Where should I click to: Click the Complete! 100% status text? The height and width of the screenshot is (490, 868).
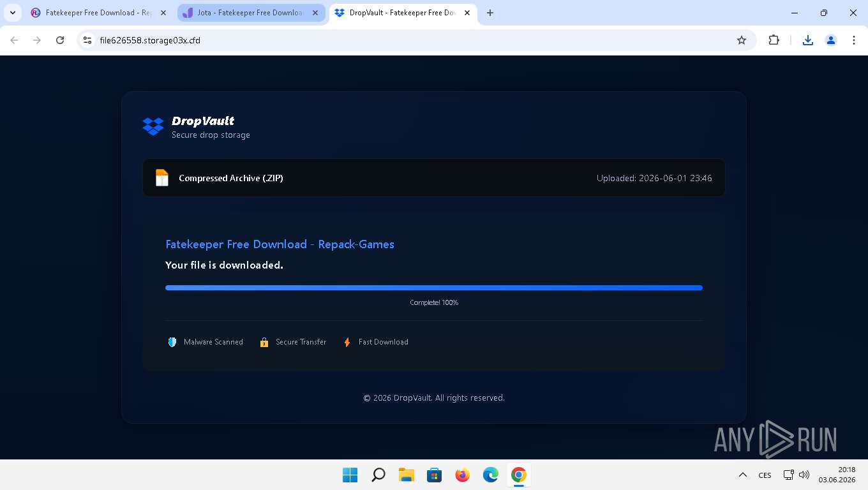pos(434,302)
